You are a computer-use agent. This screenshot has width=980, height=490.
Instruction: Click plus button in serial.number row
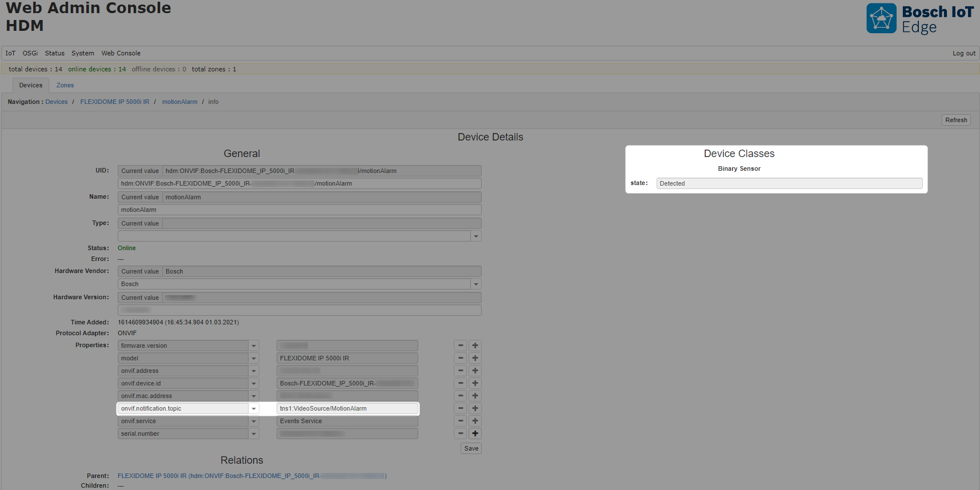(x=475, y=433)
